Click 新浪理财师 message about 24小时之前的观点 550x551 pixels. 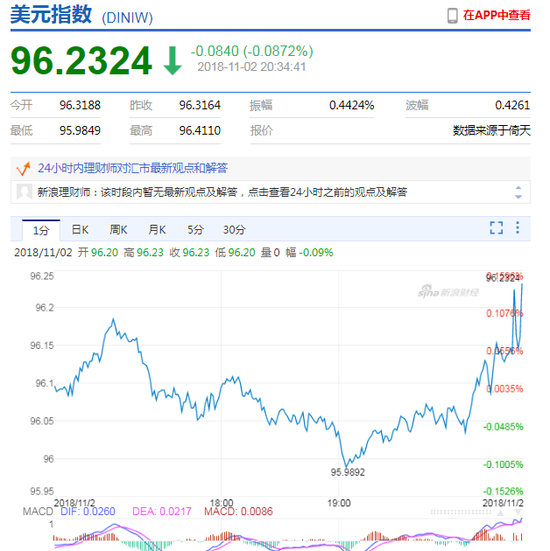pyautogui.click(x=222, y=192)
